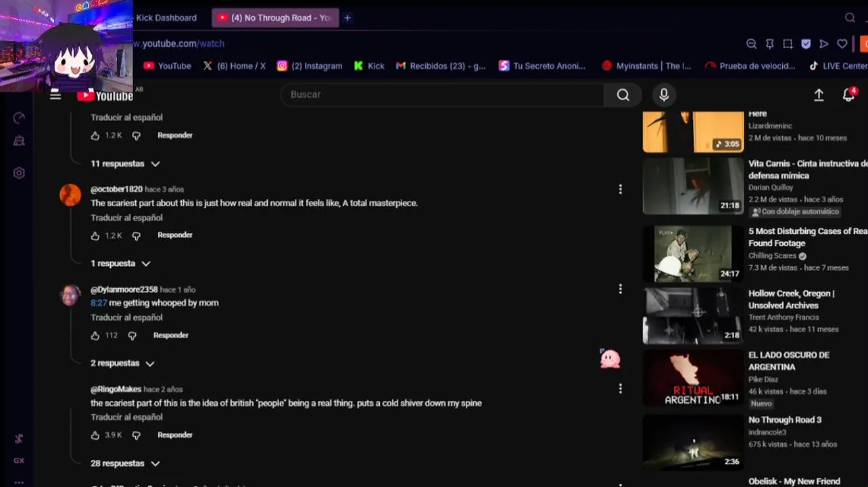The image size is (868, 487).
Task: Open YouTube notifications bell
Action: click(x=849, y=95)
